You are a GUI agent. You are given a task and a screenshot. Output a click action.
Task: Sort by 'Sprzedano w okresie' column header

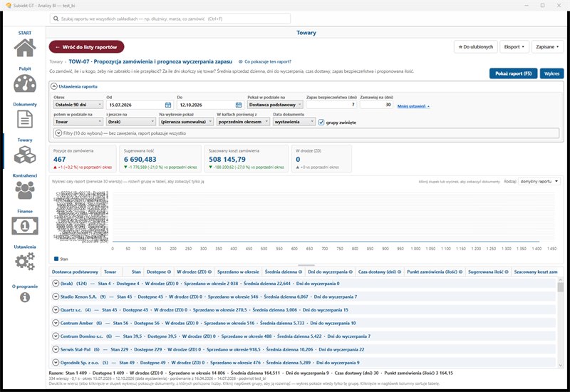coord(238,272)
